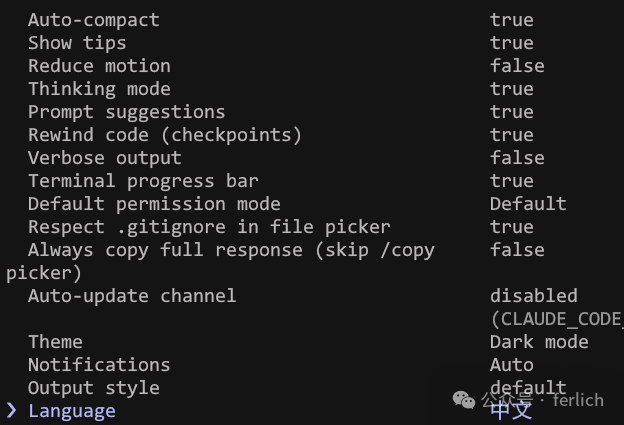Toggle the Auto-compact true value
This screenshot has width=624, height=425.
511,20
